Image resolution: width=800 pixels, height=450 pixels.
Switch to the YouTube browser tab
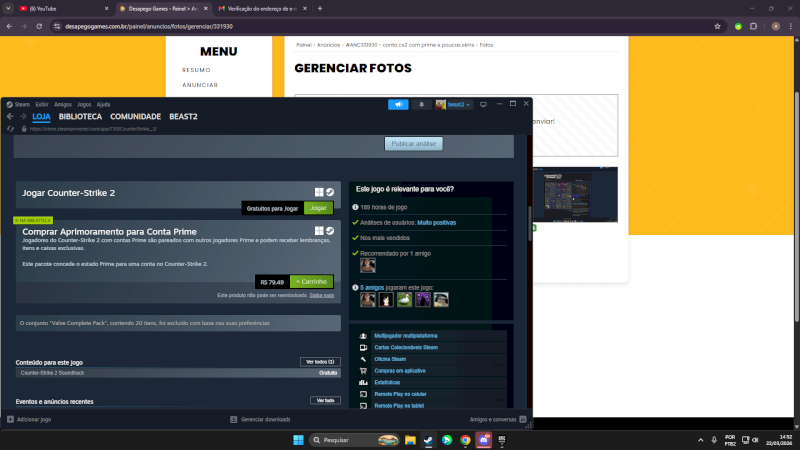64,9
